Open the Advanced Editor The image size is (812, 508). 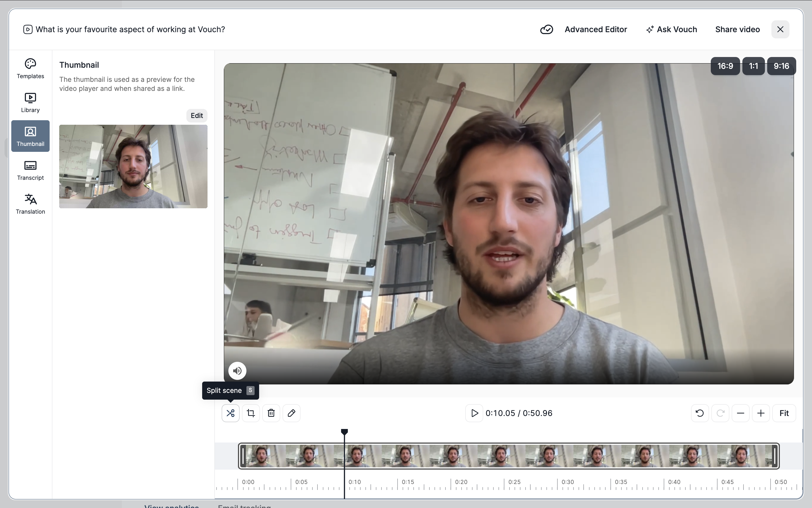pos(595,30)
